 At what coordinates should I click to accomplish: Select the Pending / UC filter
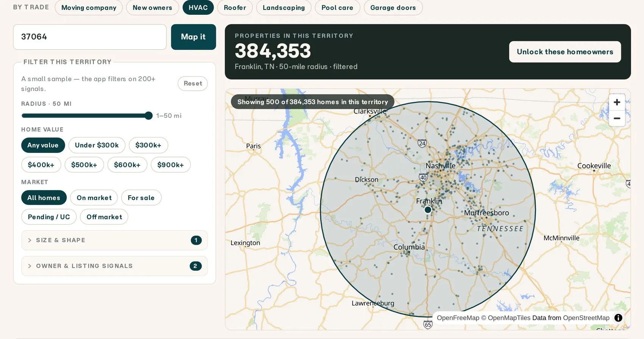tap(49, 217)
